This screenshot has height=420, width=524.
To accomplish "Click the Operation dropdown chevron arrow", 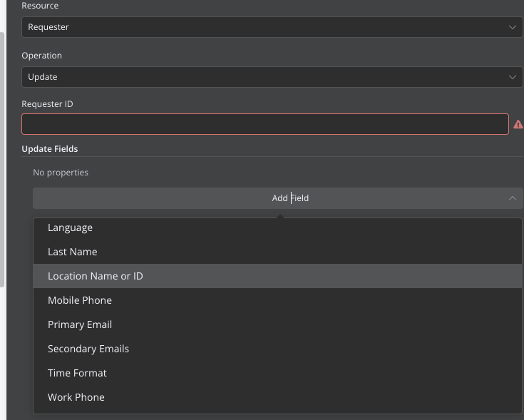I will coord(513,77).
